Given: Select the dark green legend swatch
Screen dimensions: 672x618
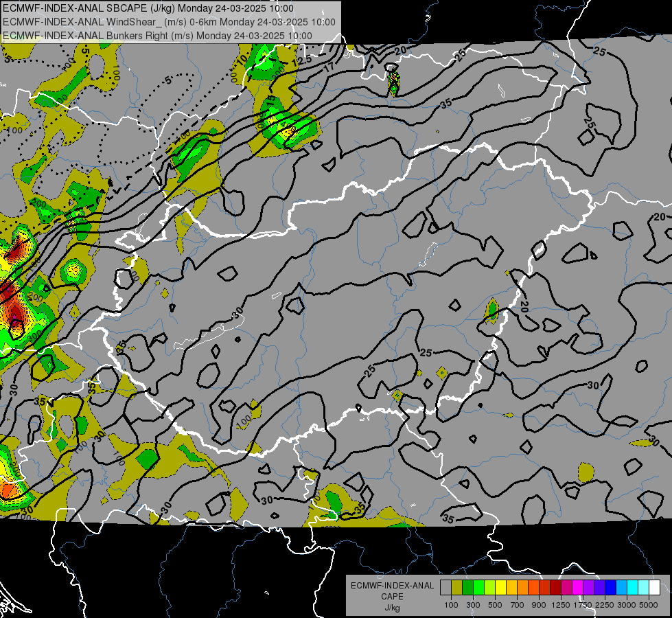Looking at the screenshot, I should click(468, 588).
